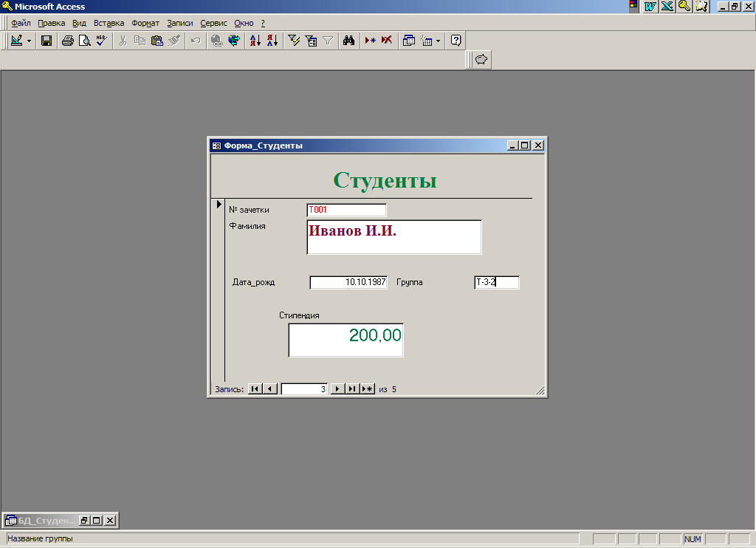The width and height of the screenshot is (756, 548).
Task: Open print preview
Action: [84, 41]
